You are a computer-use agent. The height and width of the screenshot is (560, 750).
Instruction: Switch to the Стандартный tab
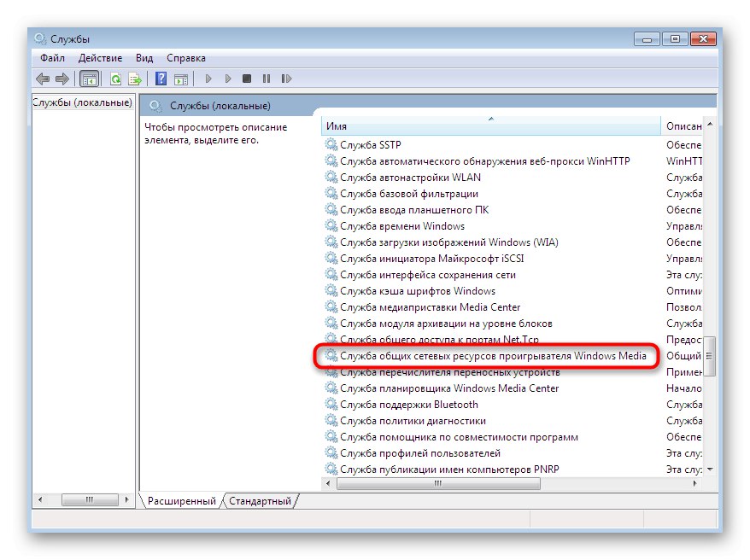pyautogui.click(x=260, y=501)
